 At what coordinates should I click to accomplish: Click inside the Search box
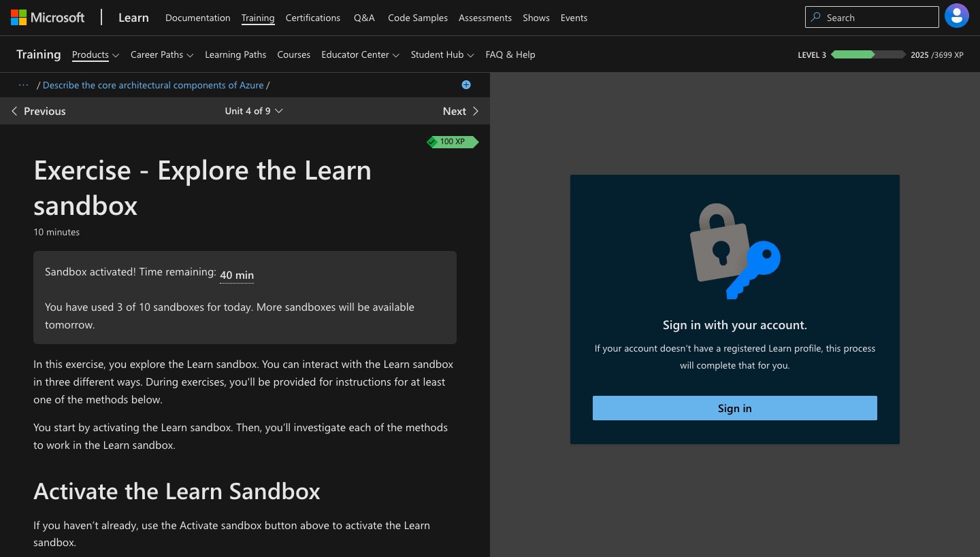click(x=872, y=17)
